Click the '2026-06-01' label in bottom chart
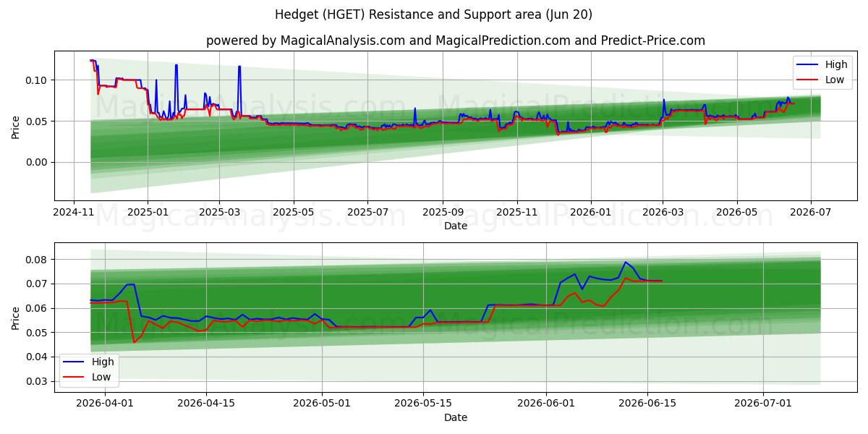This screenshot has width=868, height=434. click(546, 404)
